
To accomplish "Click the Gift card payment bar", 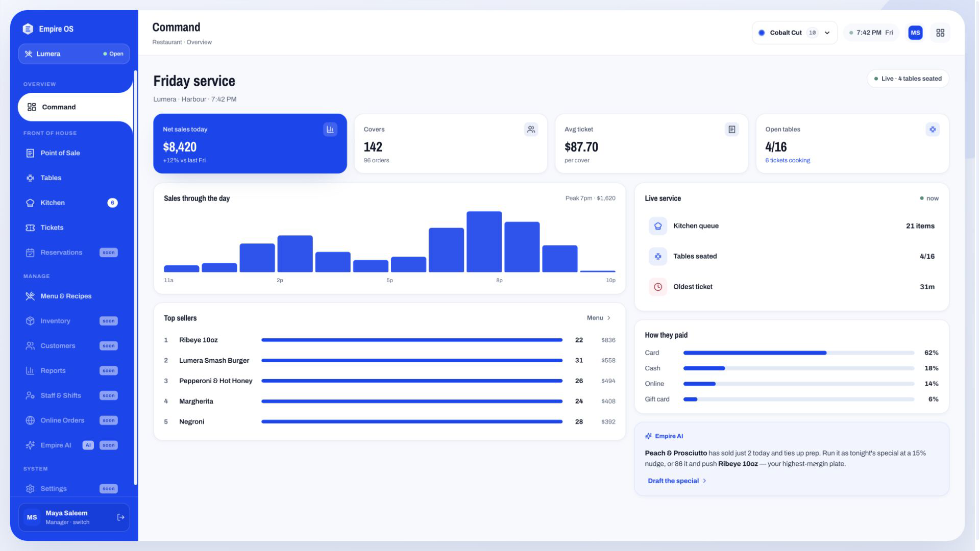I will pos(798,399).
